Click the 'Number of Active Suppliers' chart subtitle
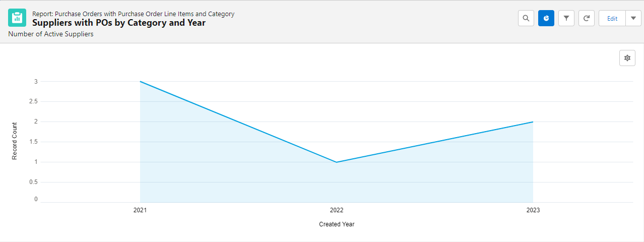 tap(51, 34)
